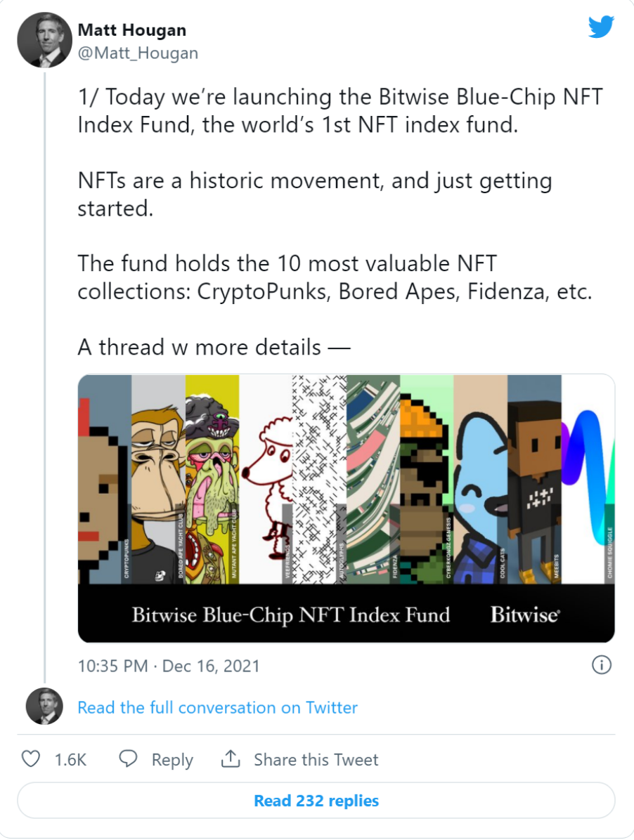This screenshot has height=840, width=634.
Task: Click the speech bubble reply icon
Action: 128,759
